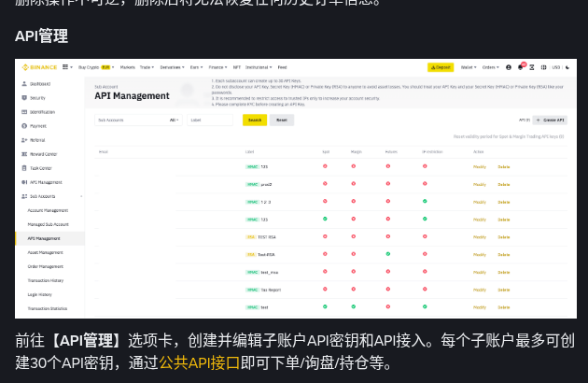Click the HMAC badge of the prod2 key

tap(252, 185)
